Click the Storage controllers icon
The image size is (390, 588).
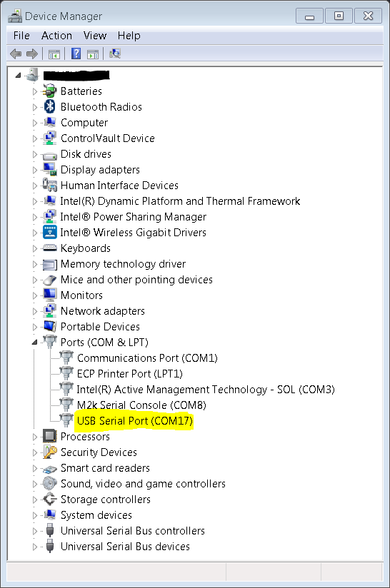pos(49,500)
